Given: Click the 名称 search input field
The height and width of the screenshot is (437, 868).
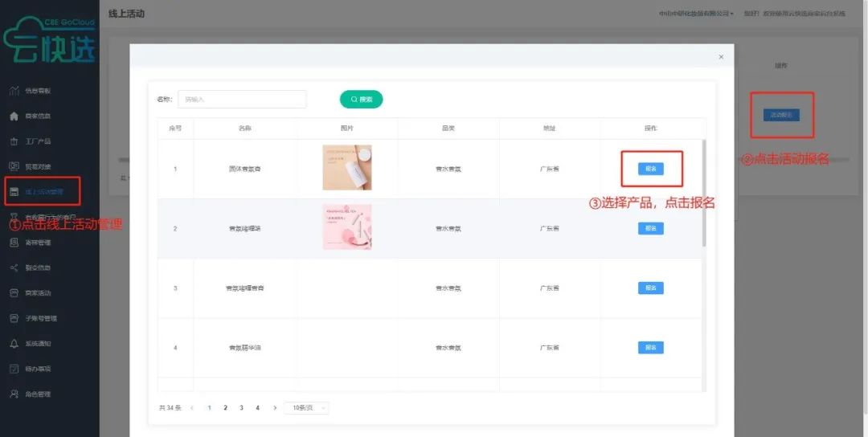Looking at the screenshot, I should coord(241,99).
